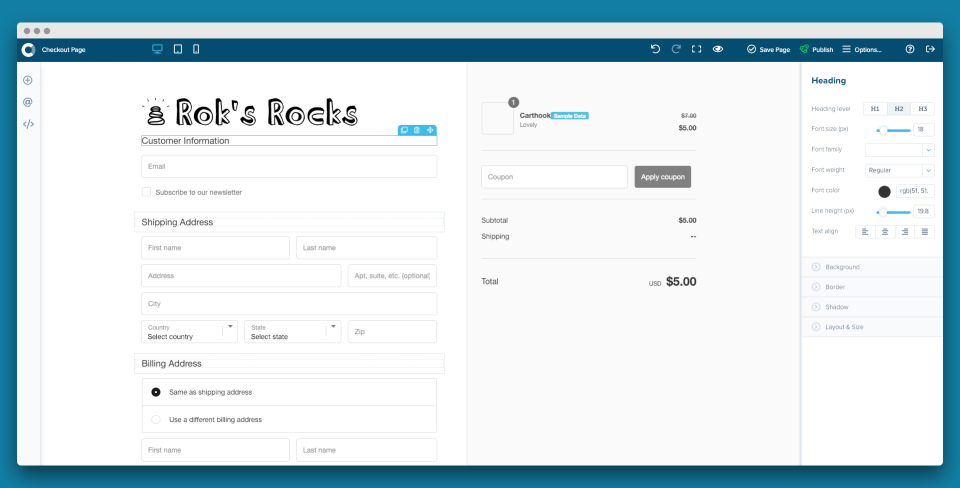
Task: Click the Email input field
Action: click(x=289, y=167)
